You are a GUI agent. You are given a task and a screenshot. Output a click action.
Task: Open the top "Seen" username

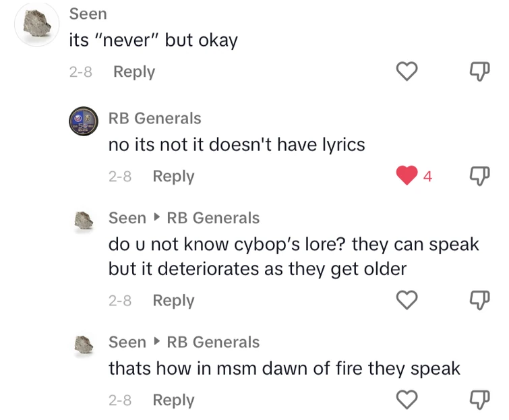88,13
